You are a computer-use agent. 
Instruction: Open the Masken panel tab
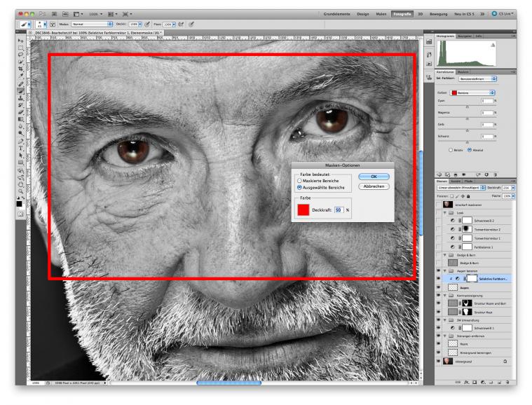click(x=463, y=72)
